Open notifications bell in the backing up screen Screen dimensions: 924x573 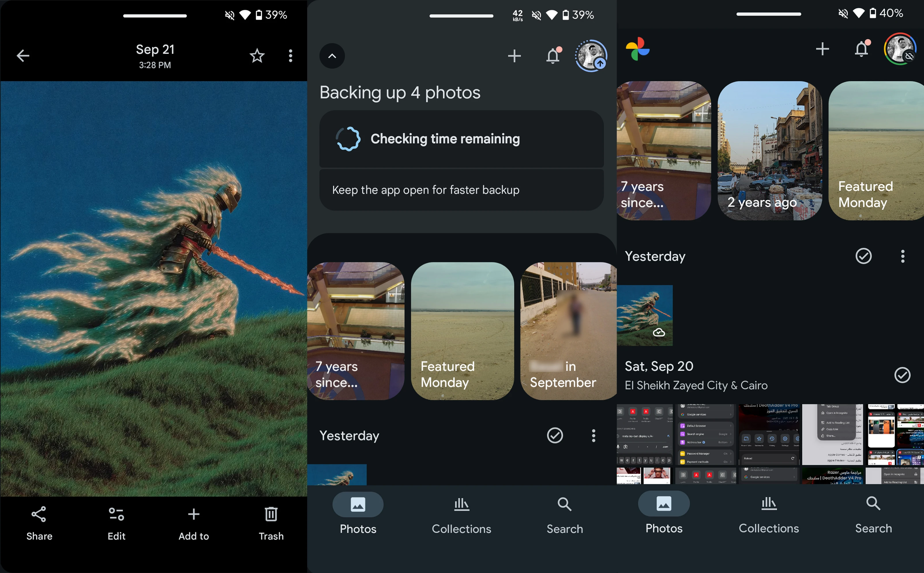tap(553, 56)
